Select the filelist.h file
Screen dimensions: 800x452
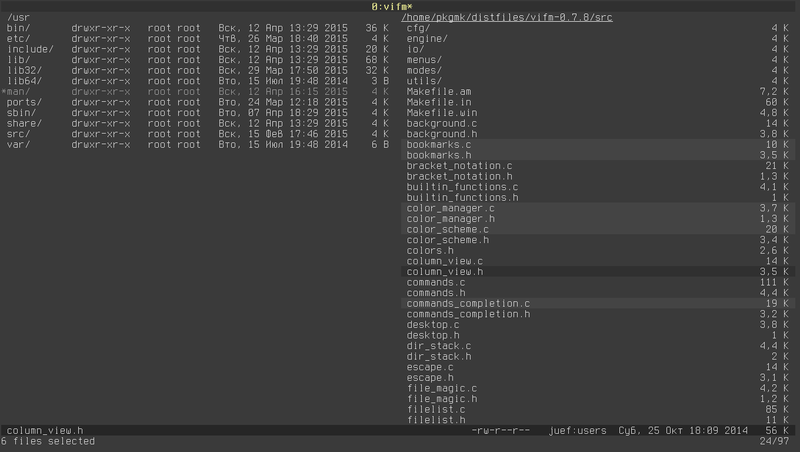click(598, 420)
